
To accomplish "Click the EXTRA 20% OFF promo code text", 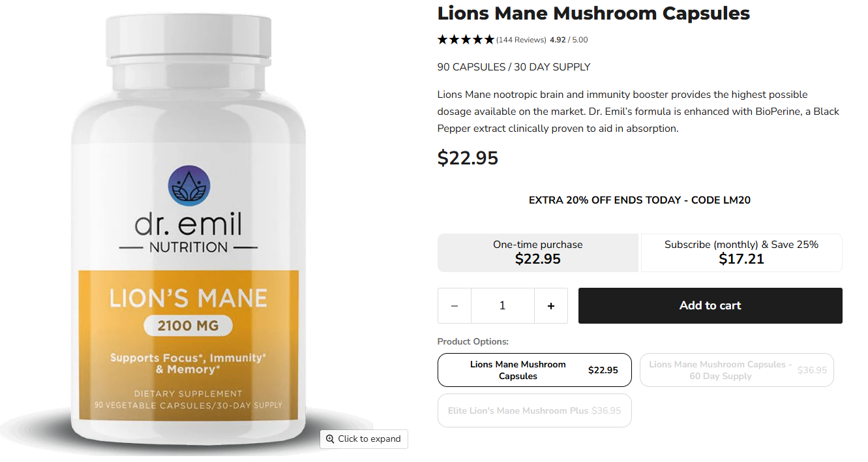I will coord(640,200).
